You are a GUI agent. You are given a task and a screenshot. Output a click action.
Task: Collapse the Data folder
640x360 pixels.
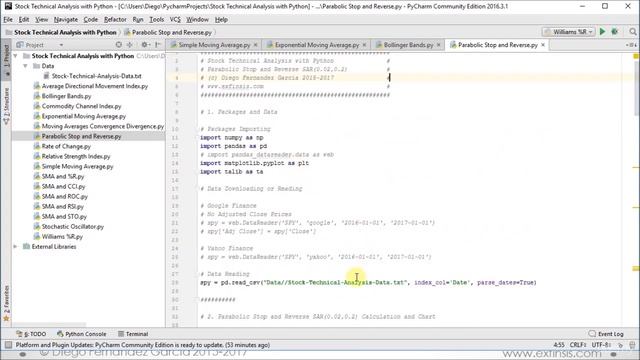25,66
